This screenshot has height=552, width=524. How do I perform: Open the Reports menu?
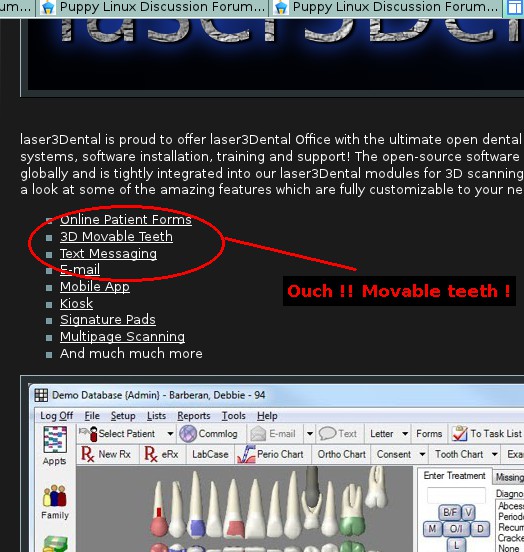[194, 416]
